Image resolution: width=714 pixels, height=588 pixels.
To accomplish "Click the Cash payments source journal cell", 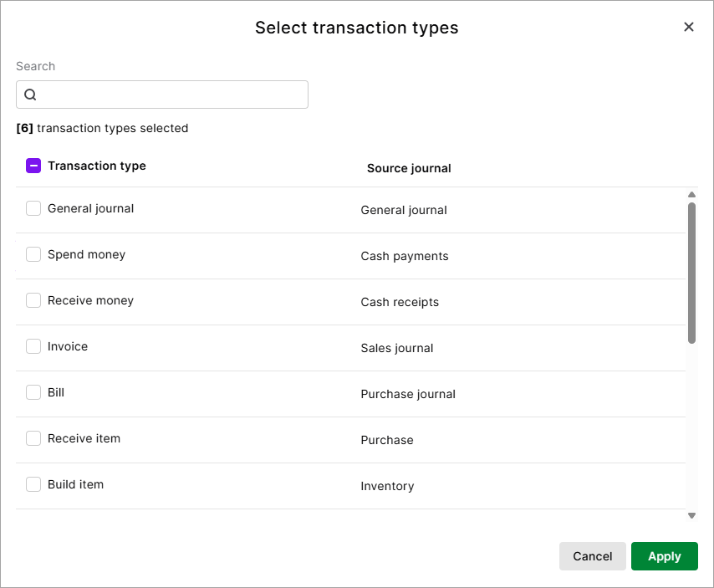I will [x=405, y=256].
